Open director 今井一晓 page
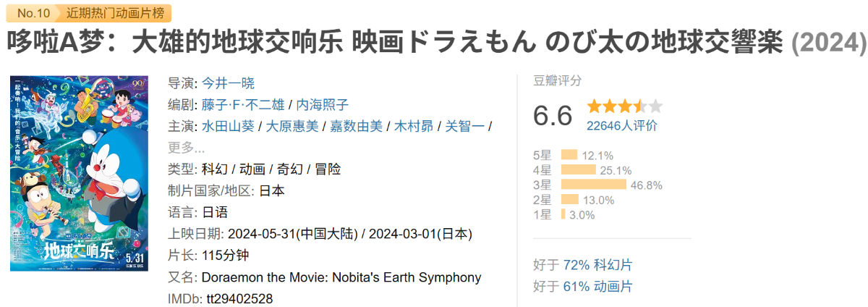The height and width of the screenshot is (307, 868). [x=228, y=83]
